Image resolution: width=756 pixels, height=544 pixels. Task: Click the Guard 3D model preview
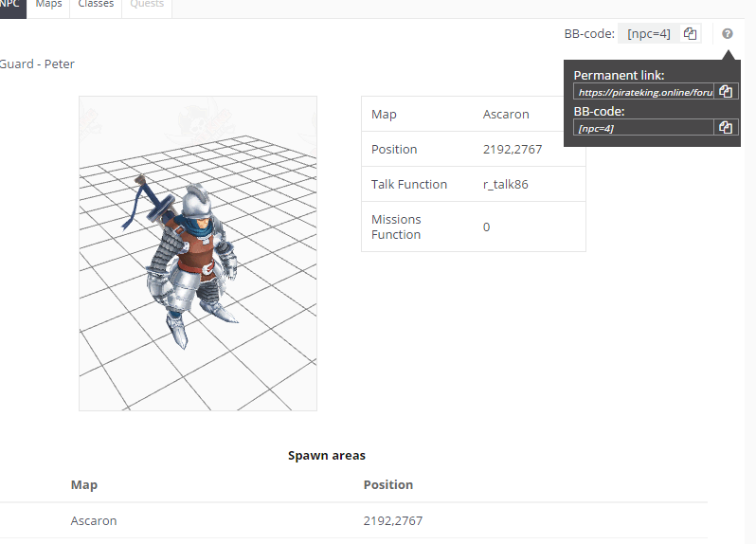[198, 253]
